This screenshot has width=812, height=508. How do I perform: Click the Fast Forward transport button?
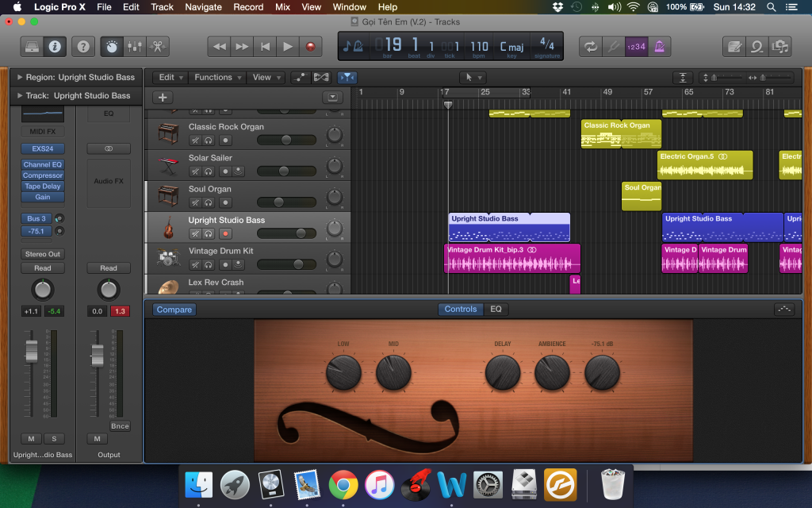coord(242,47)
